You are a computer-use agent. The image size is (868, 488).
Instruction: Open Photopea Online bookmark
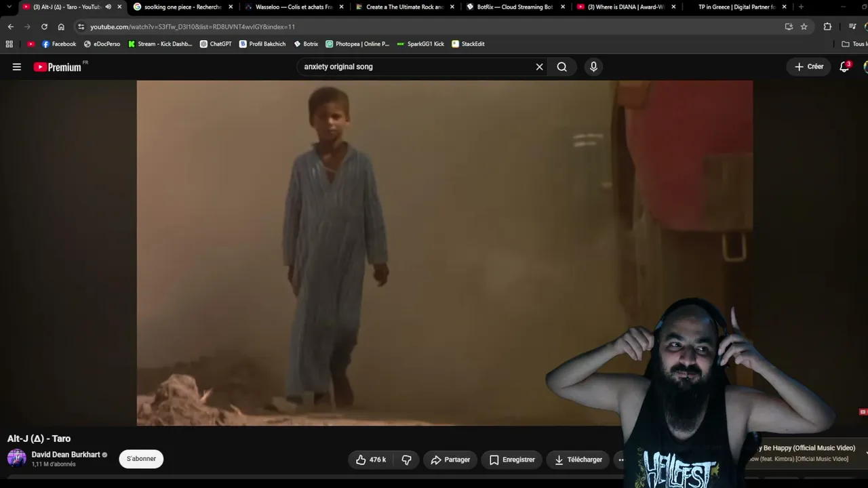tap(357, 44)
